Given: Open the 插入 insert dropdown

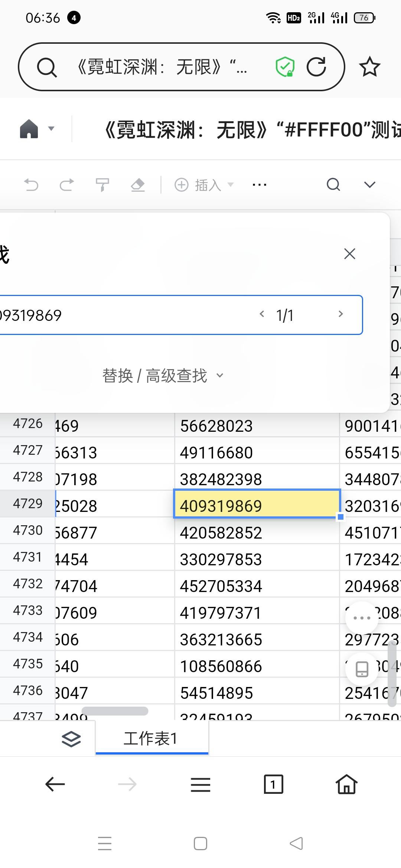Looking at the screenshot, I should click(204, 184).
